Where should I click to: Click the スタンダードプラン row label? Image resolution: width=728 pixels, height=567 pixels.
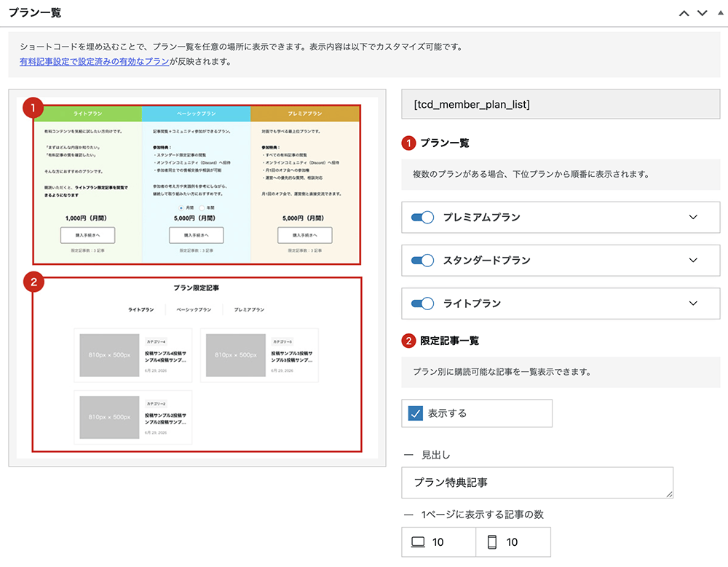[486, 260]
